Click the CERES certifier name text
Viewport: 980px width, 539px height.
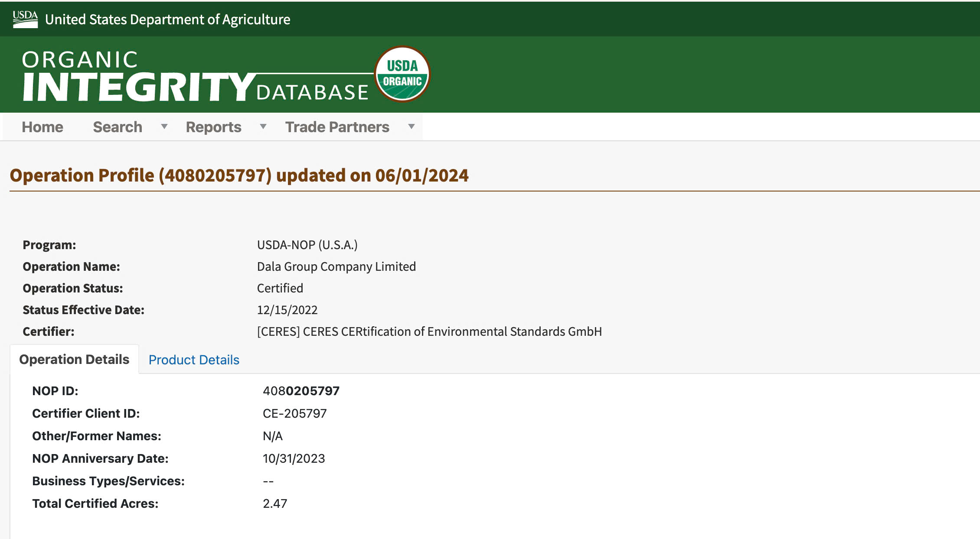(429, 331)
